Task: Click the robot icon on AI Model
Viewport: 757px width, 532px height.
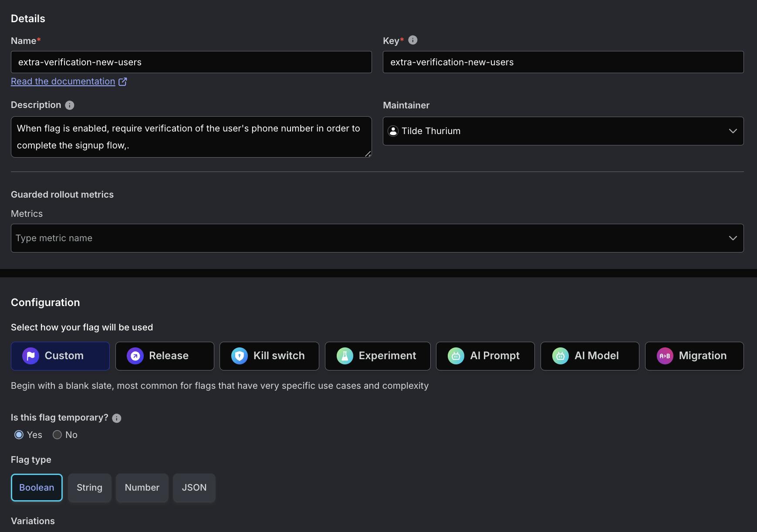Action: click(561, 356)
